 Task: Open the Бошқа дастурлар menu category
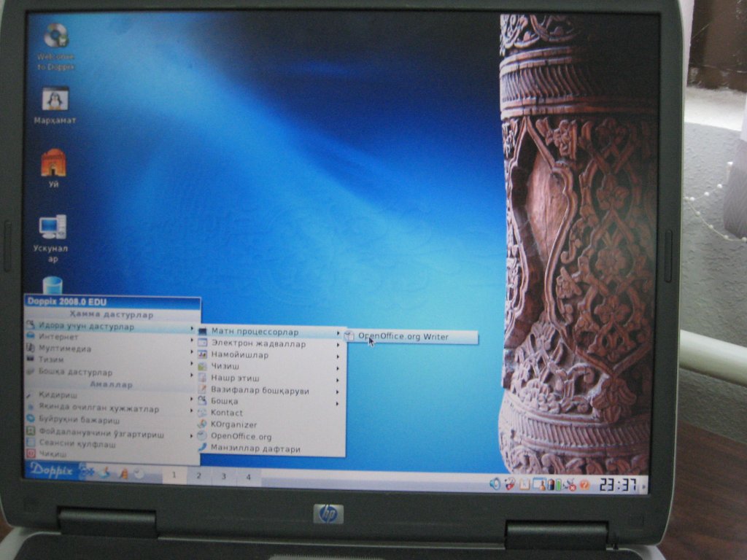[110, 372]
